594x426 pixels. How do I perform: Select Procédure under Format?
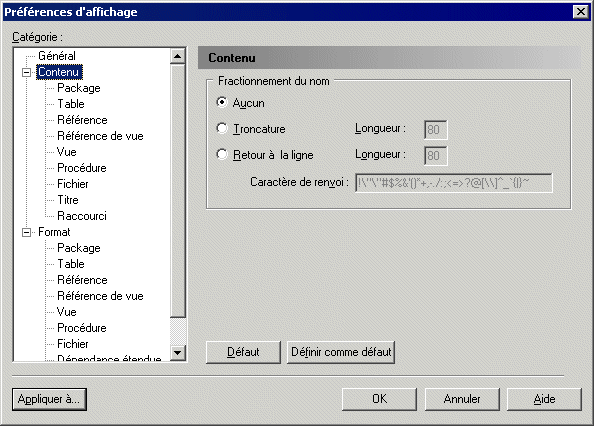(82, 328)
